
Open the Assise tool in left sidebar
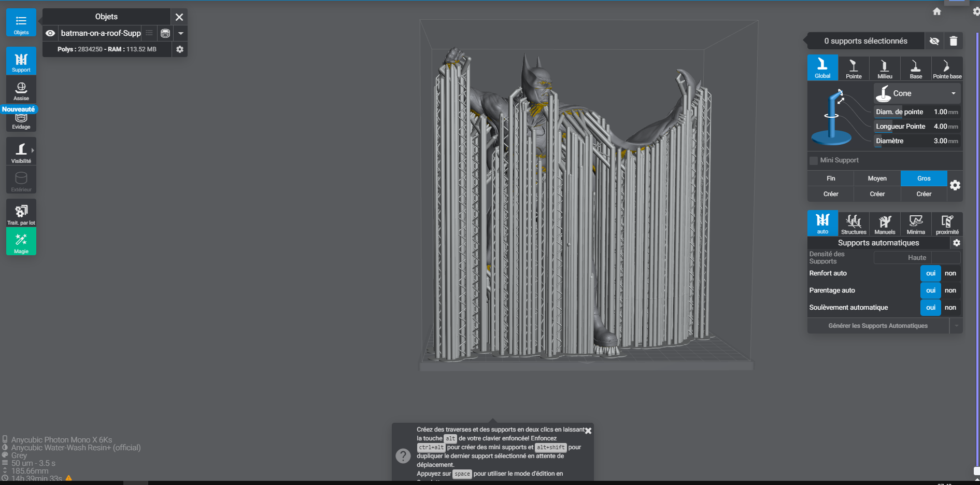pos(21,90)
